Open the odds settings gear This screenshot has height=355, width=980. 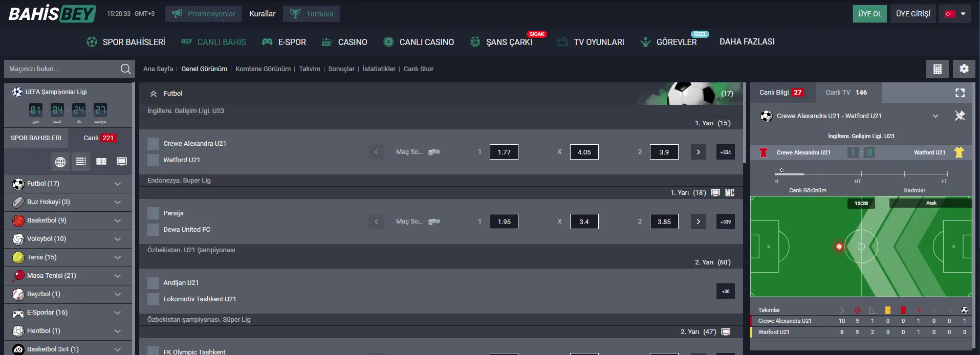[964, 69]
